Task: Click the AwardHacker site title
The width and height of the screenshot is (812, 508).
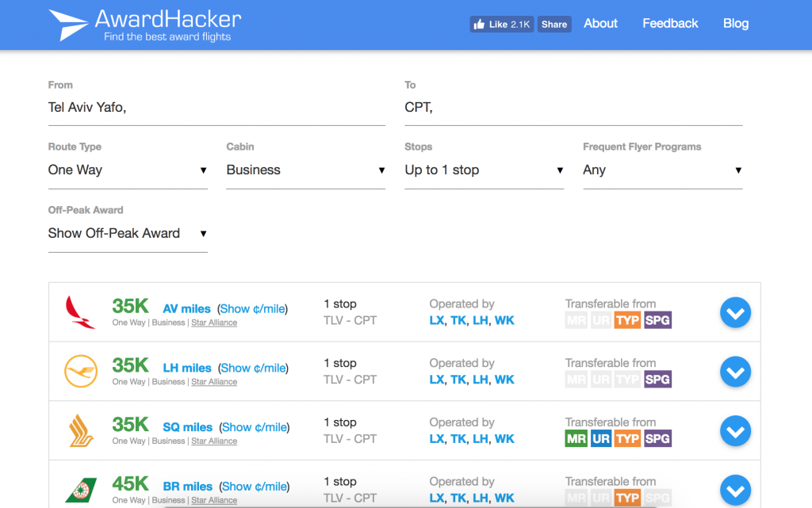Action: click(168, 19)
